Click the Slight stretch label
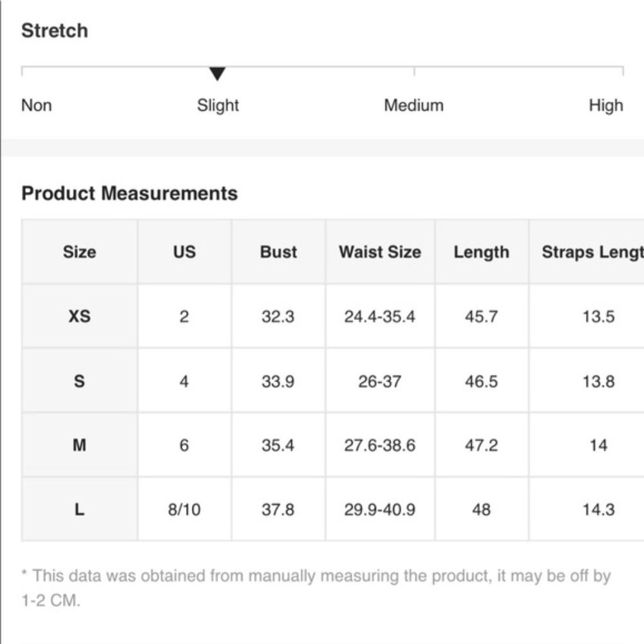 [x=218, y=105]
